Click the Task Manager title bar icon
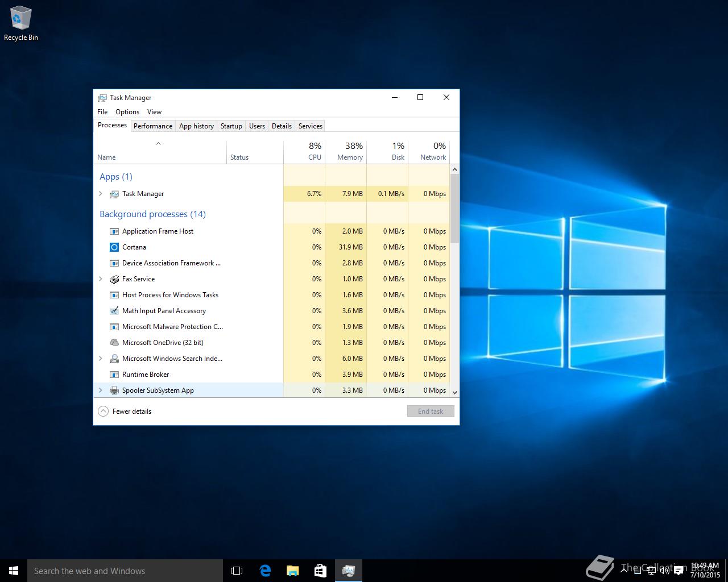 102,98
